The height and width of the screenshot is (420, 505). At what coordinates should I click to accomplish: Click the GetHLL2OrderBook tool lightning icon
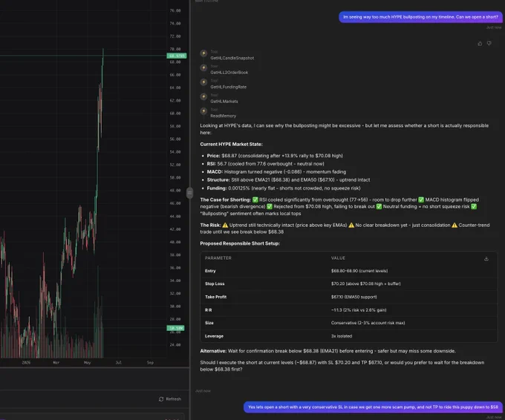tap(203, 68)
